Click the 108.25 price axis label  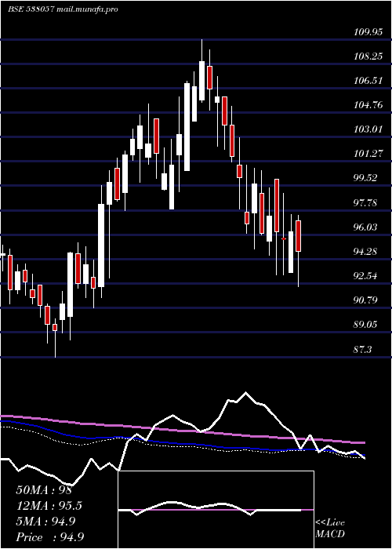[368, 56]
